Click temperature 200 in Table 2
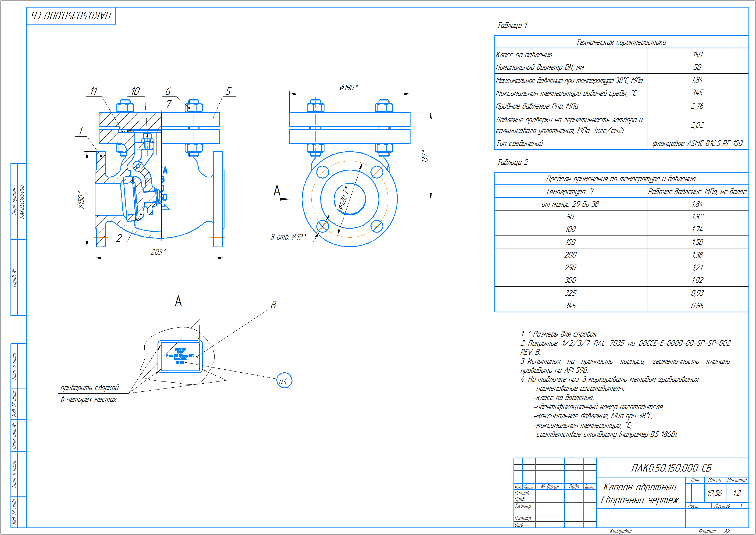This screenshot has width=756, height=535. click(x=570, y=255)
